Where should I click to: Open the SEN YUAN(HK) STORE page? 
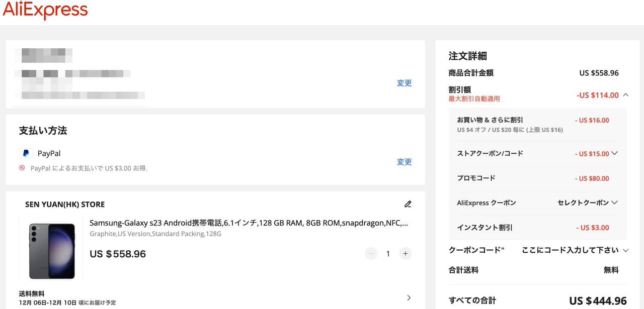coord(65,204)
